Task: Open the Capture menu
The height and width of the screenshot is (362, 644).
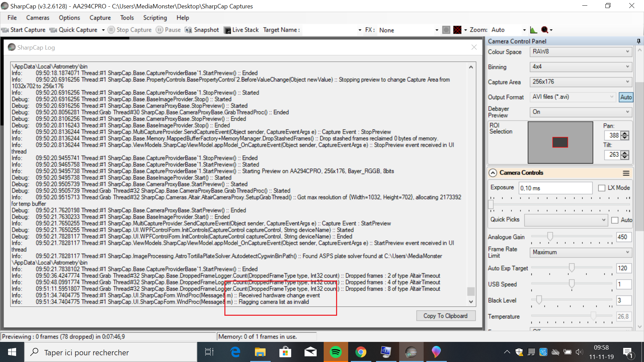Action: pos(100,18)
